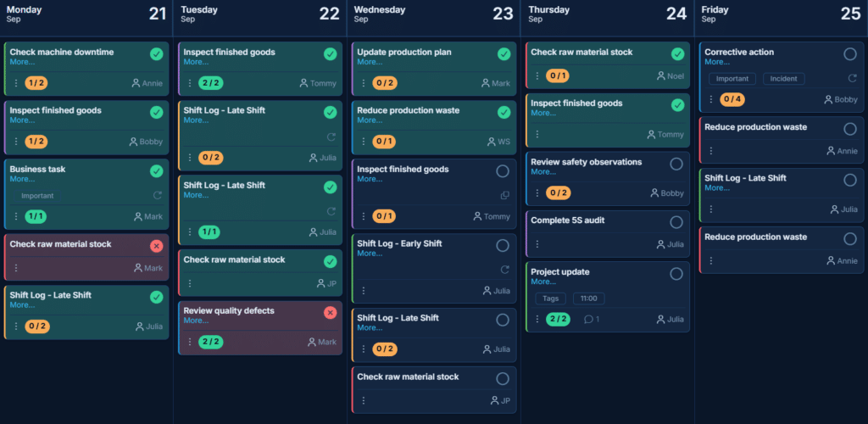Expand More on Shift Log - Early Shift

(370, 254)
